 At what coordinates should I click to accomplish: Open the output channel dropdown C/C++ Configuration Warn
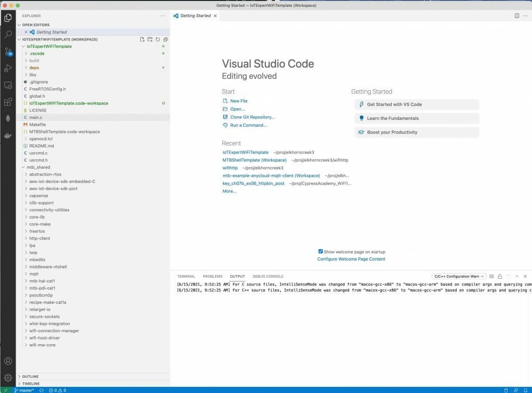point(459,276)
